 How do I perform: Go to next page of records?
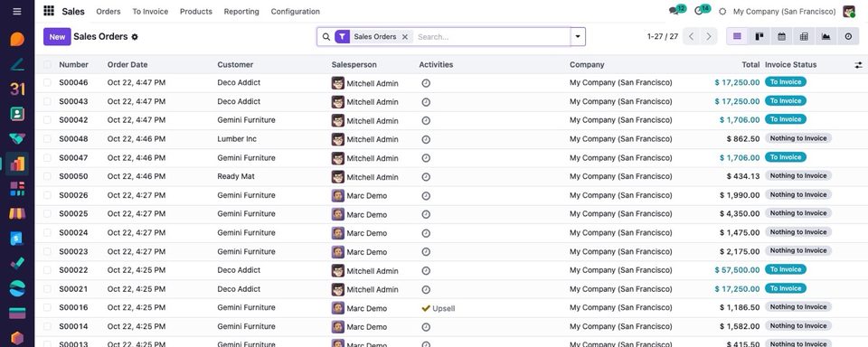tap(709, 36)
